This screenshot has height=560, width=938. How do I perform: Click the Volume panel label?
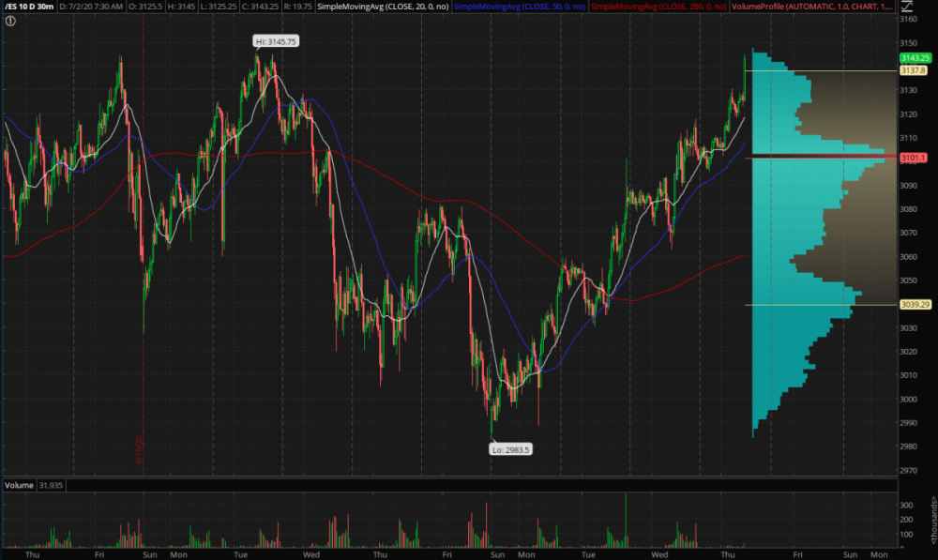(x=19, y=485)
